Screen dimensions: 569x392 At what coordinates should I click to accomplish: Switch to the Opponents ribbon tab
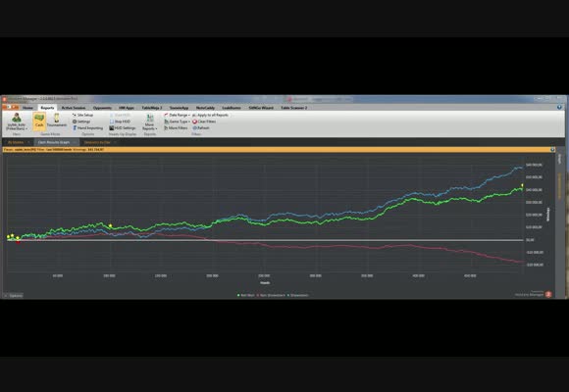pos(102,108)
